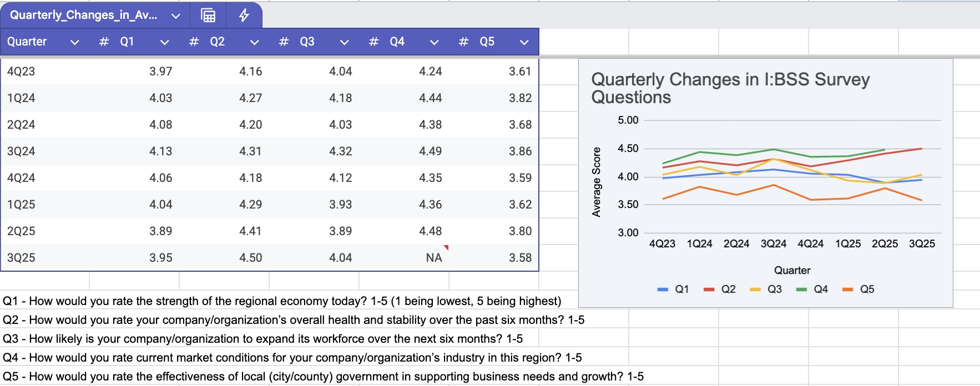Click the number type icon for Q1 column
This screenshot has width=980, height=386.
click(104, 42)
